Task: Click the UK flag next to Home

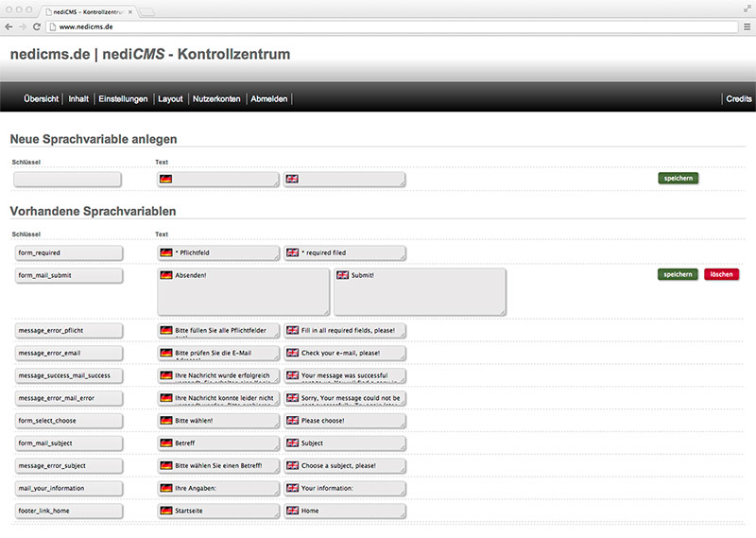Action: 293,511
